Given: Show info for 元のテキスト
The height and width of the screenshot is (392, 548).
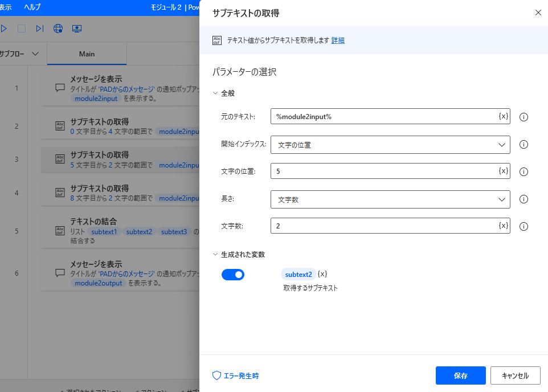Looking at the screenshot, I should [524, 117].
